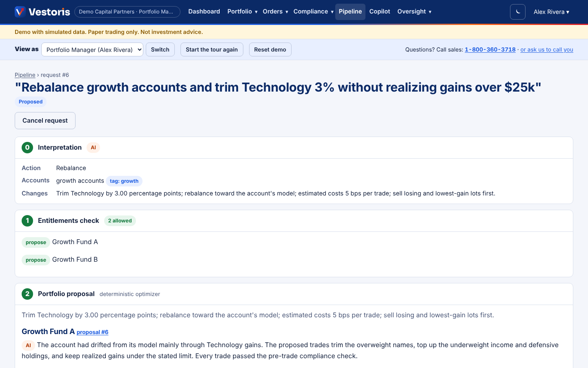The image size is (588, 368).
Task: Click the Reset demo button
Action: pyautogui.click(x=270, y=49)
